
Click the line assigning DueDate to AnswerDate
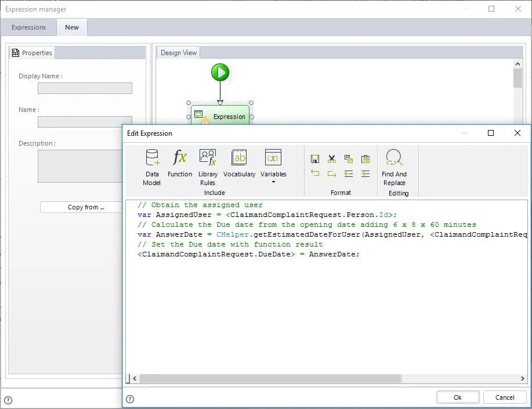248,254
